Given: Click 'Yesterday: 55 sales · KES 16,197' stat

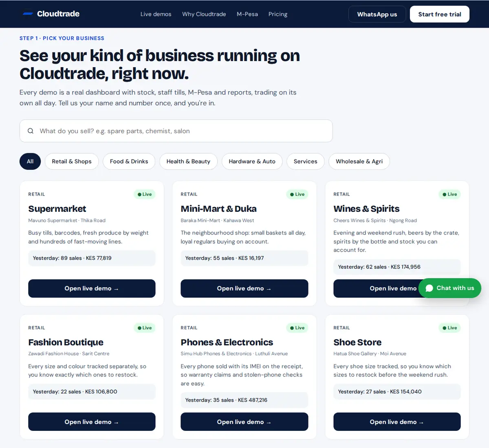Looking at the screenshot, I should tap(244, 258).
